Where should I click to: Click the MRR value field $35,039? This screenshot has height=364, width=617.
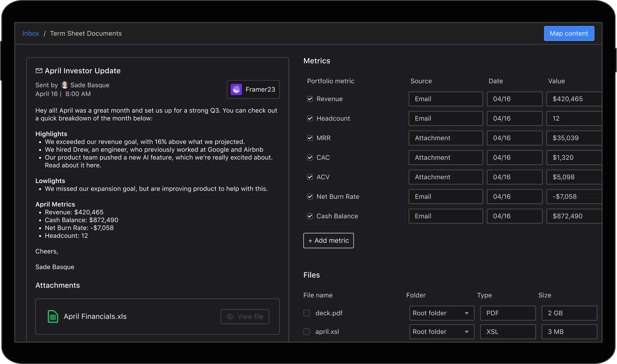(x=574, y=138)
